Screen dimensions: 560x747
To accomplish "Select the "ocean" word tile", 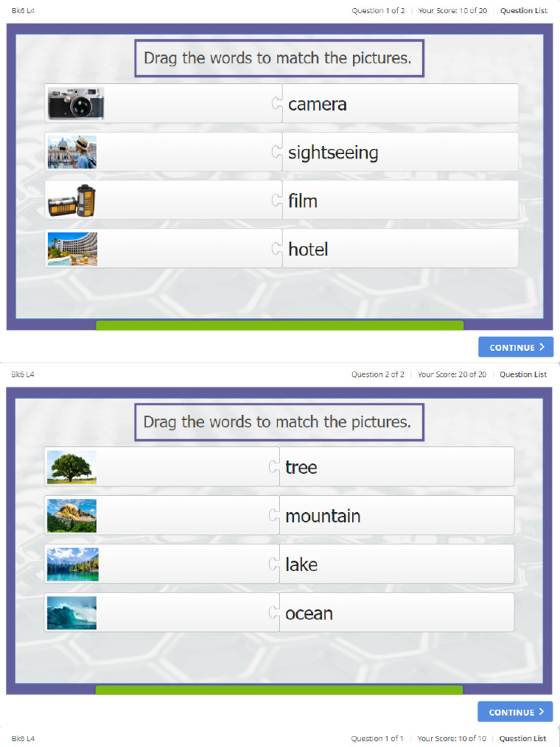I will coord(397,613).
